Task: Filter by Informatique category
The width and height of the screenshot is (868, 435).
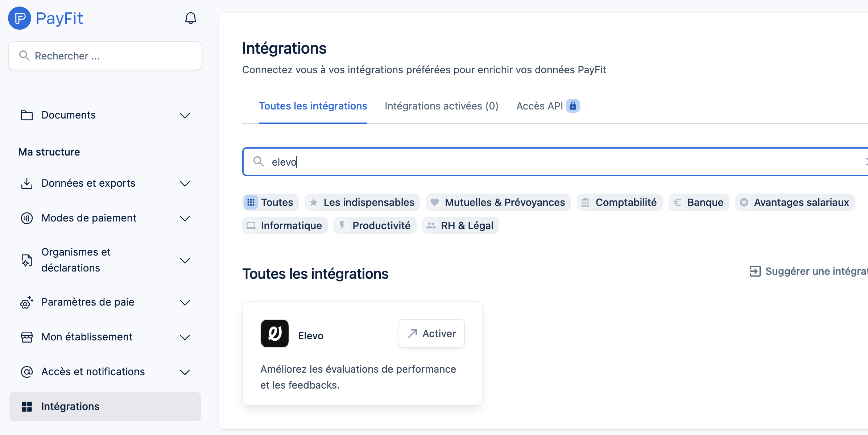Action: pos(285,225)
